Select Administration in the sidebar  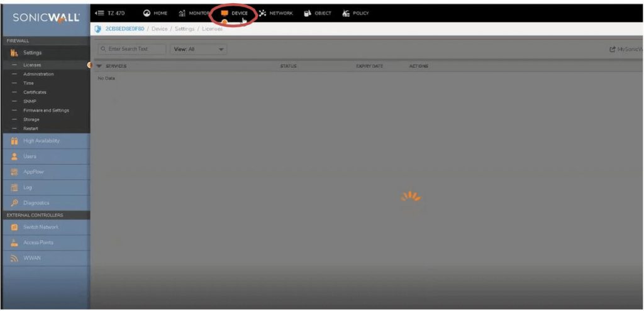[x=38, y=74]
